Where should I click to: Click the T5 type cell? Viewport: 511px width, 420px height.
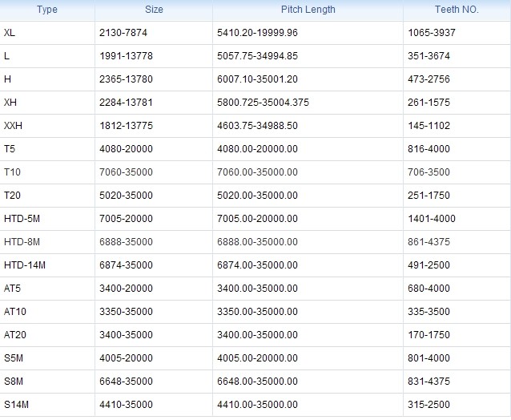[x=10, y=149]
